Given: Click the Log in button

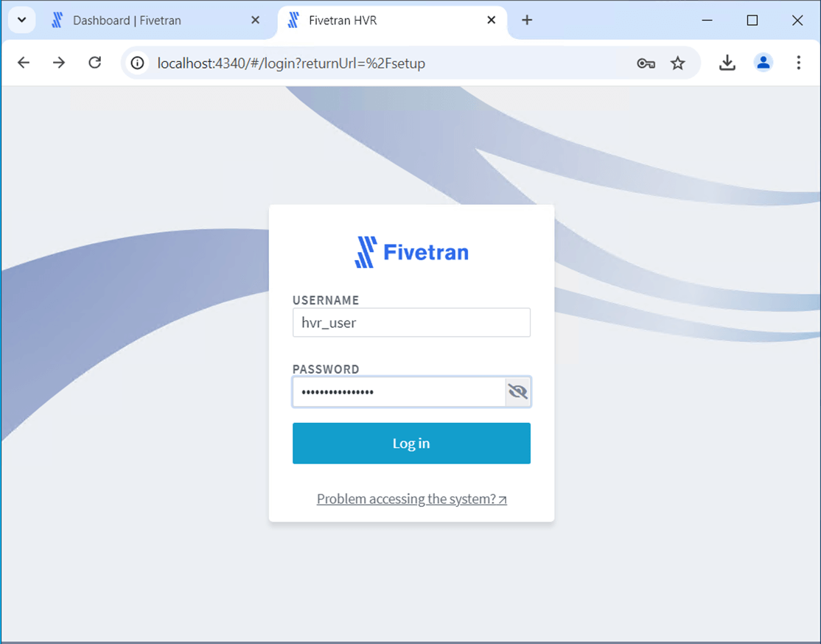Looking at the screenshot, I should pyautogui.click(x=411, y=443).
